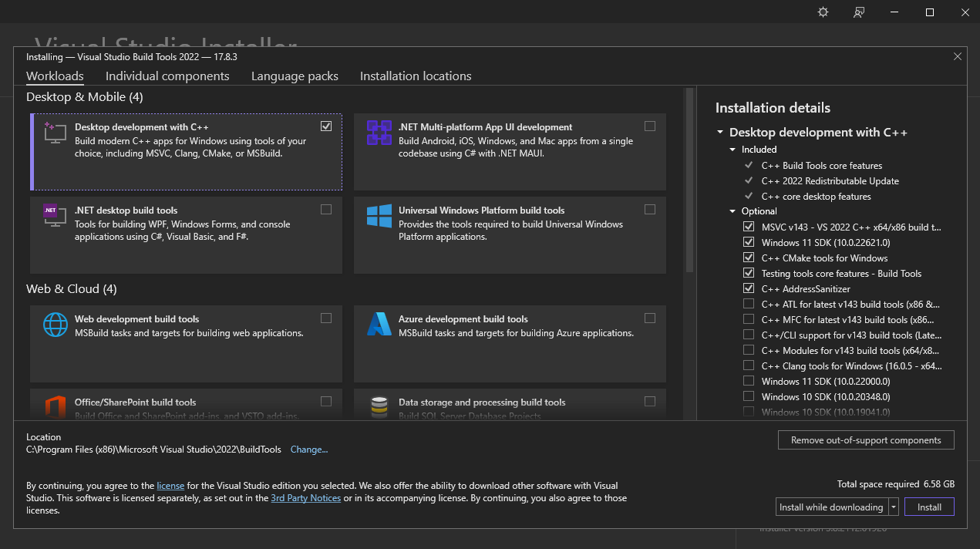Switch to the Individual components tab
980x549 pixels.
167,76
